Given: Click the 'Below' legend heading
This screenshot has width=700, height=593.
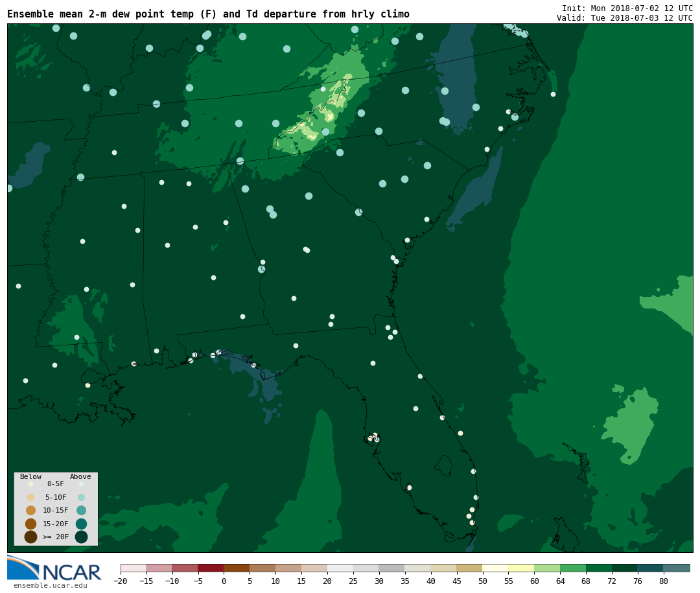Looking at the screenshot, I should pyautogui.click(x=30, y=476).
